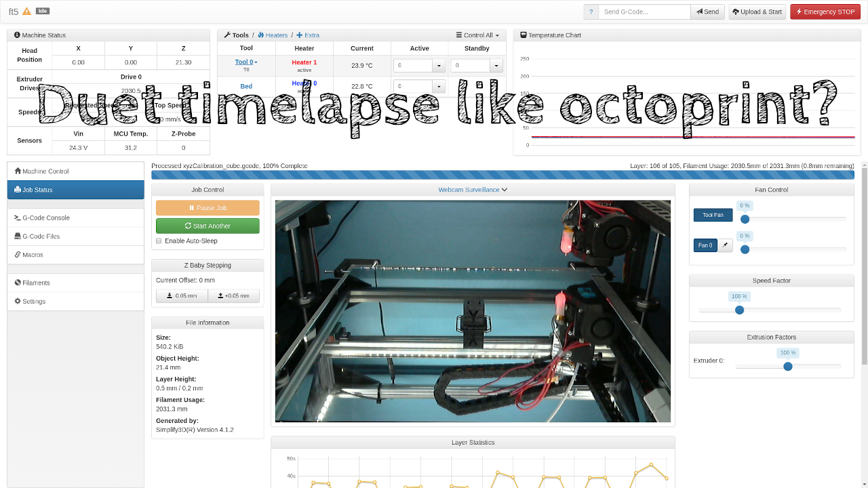Open Tool 0 standby temperature dropdown arrow
Image resolution: width=868 pixels, height=488 pixels.
(496, 66)
